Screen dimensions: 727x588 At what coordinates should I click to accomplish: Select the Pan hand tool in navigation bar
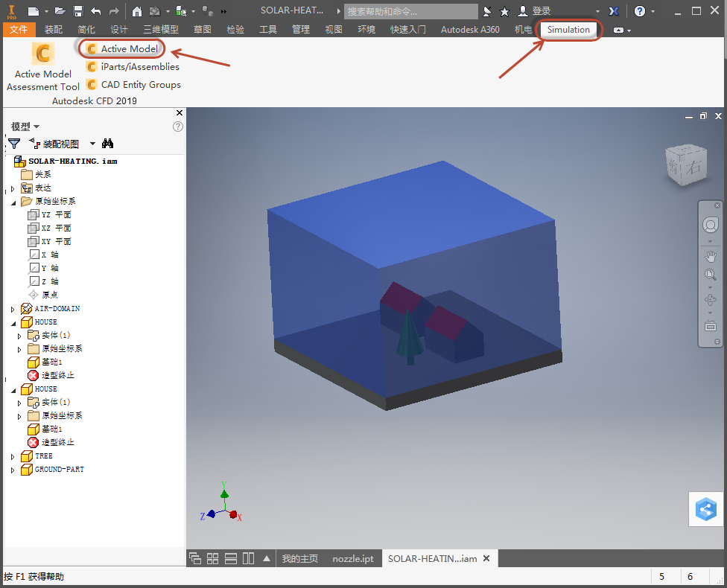click(711, 256)
